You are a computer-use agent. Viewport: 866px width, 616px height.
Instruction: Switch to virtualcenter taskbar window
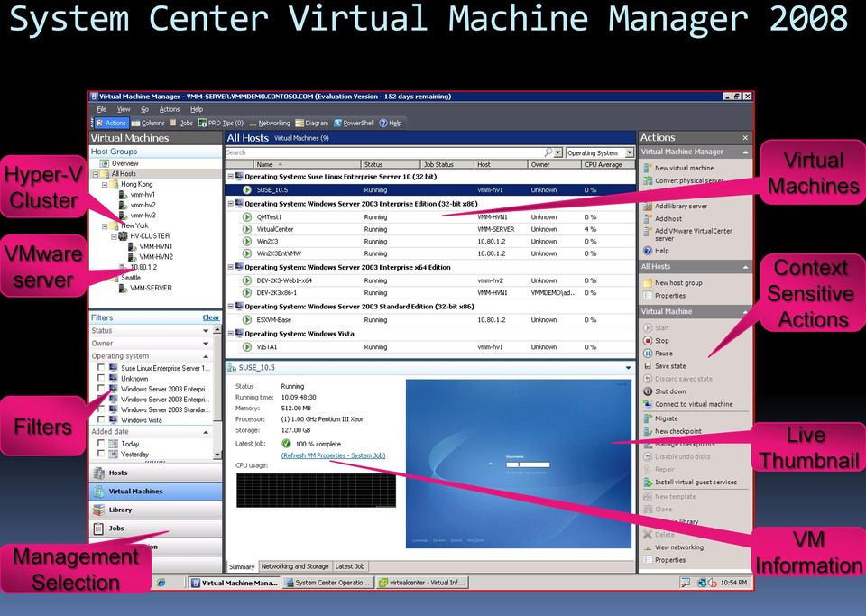click(422, 583)
